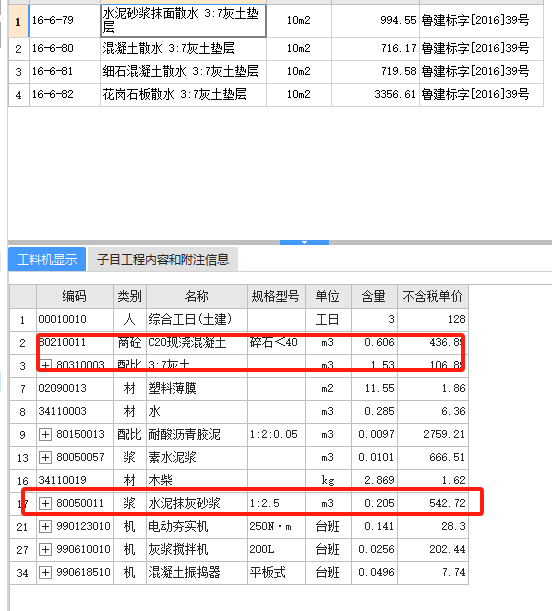Viewport: 552px width, 611px height.
Task: Select 灰浆搅拌机 name cell
Action: (197, 550)
